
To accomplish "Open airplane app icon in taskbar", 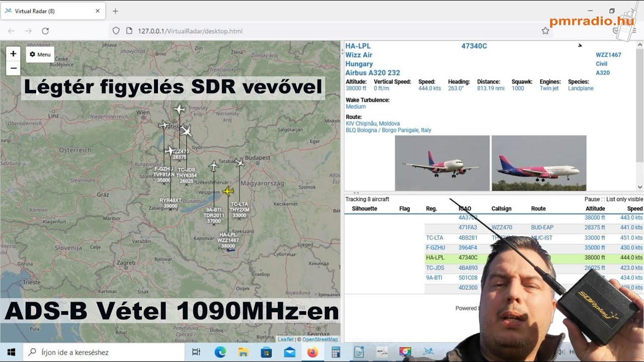I will 428,352.
